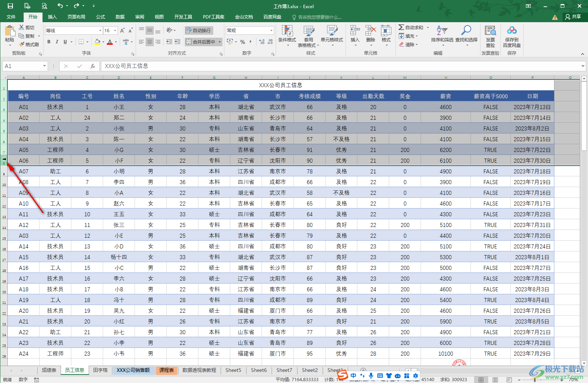This screenshot has width=588, height=383.
Task: Open the Formulas (公式) tab
Action: click(101, 17)
